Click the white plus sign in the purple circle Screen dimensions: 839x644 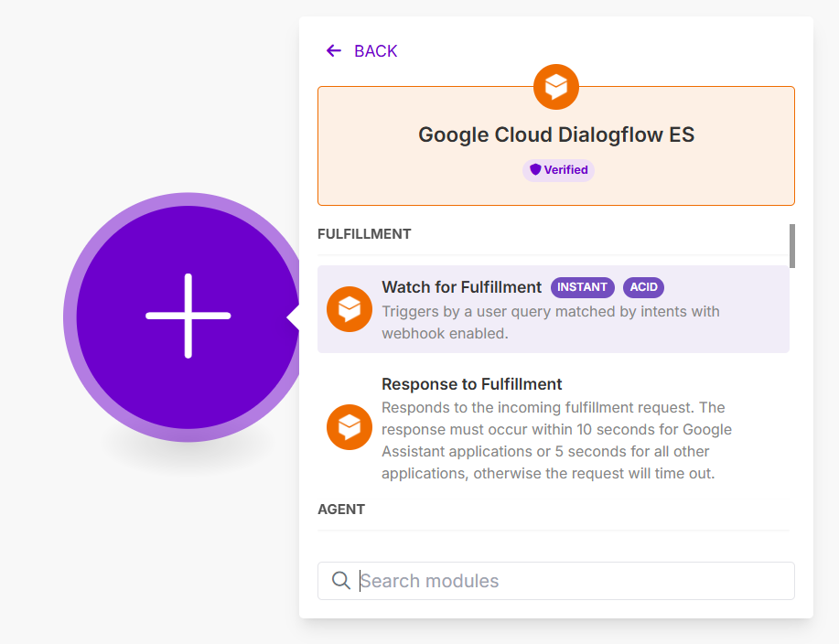pyautogui.click(x=188, y=316)
